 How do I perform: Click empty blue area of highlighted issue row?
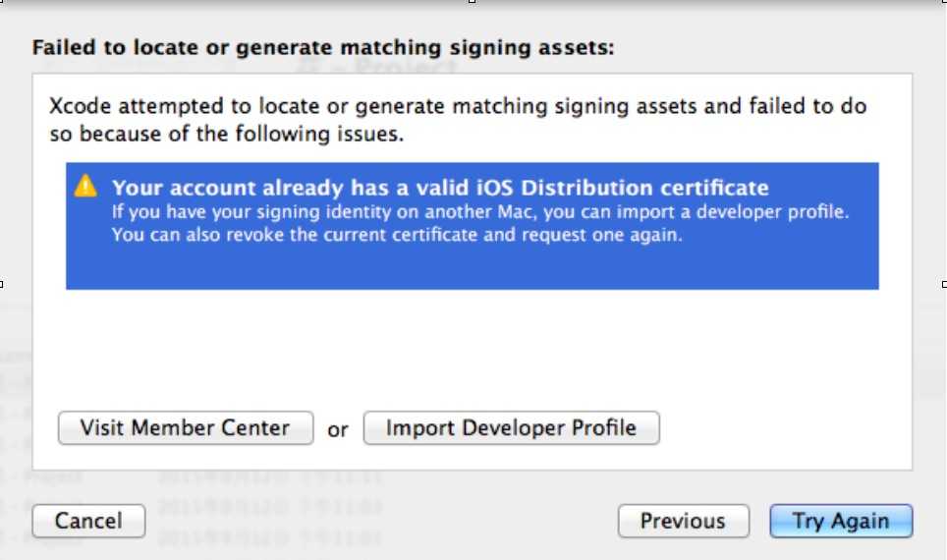tap(472, 267)
